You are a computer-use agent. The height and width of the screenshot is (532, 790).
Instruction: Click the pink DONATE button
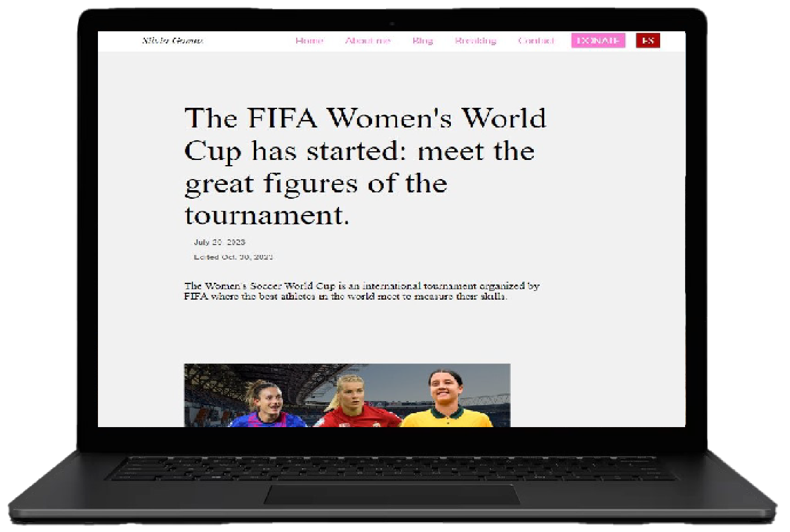[598, 41]
